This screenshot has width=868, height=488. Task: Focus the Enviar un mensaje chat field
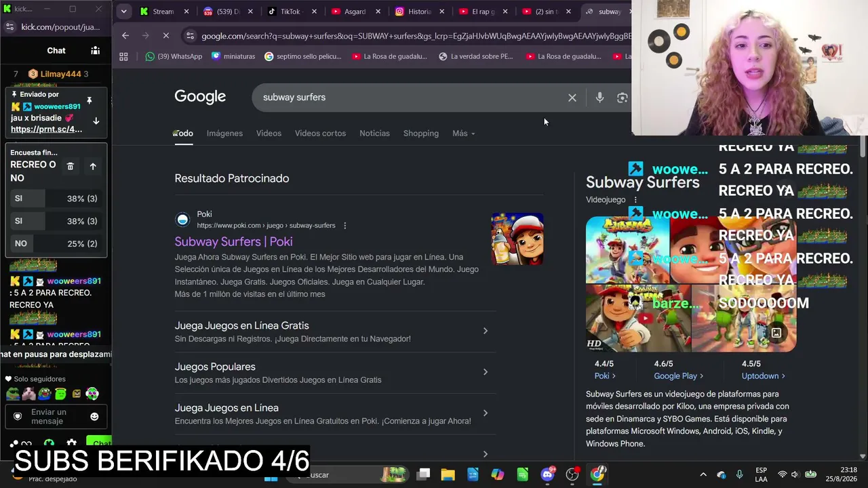click(56, 416)
